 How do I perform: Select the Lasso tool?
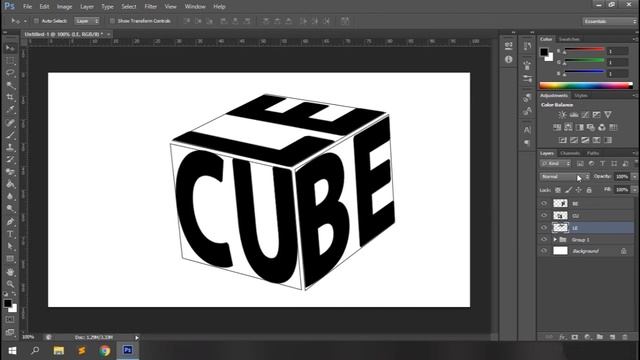(x=10, y=73)
